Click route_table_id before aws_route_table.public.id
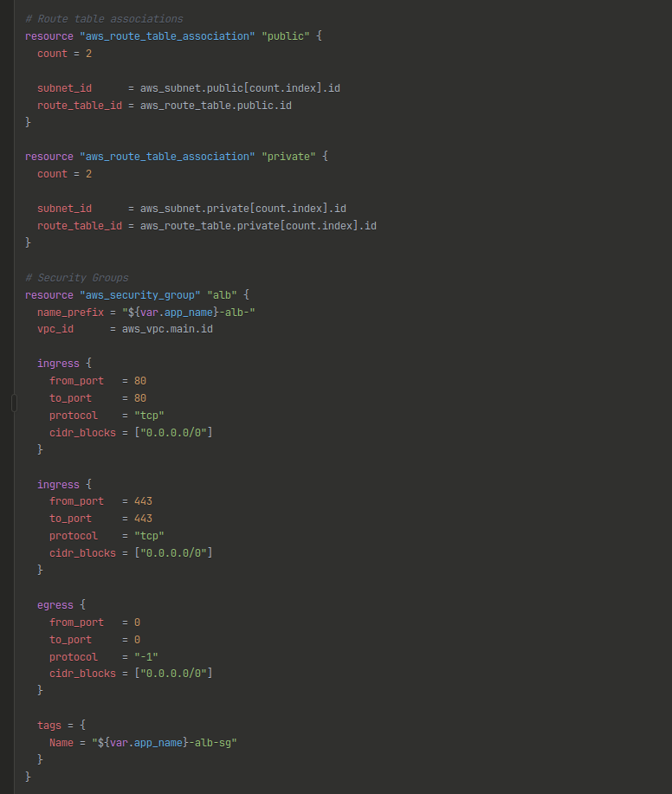672x794 pixels. 80,106
